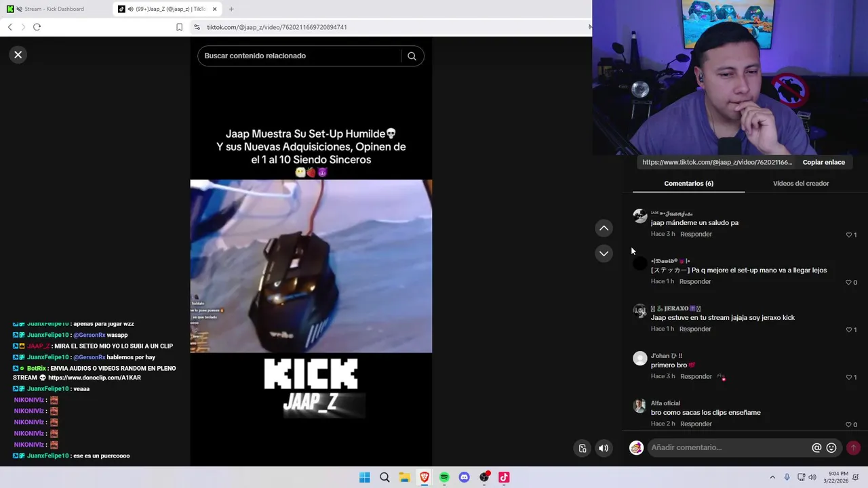
Task: Switch to Videos del creador tab
Action: click(801, 184)
